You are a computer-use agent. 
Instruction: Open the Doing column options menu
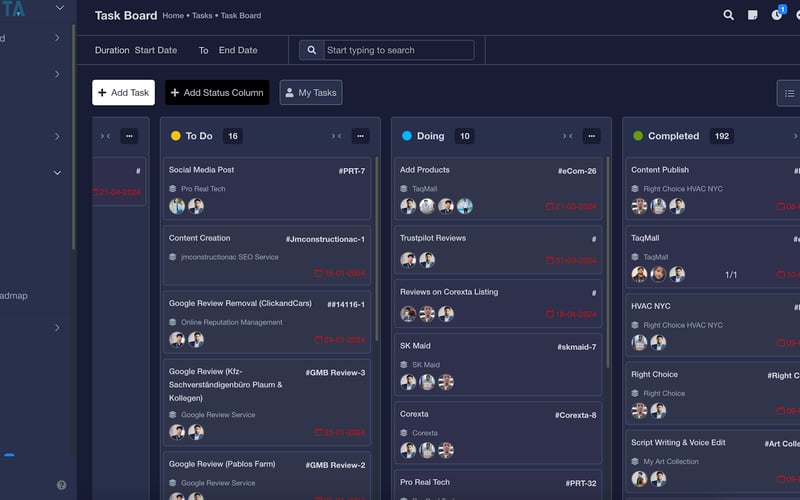coord(591,136)
